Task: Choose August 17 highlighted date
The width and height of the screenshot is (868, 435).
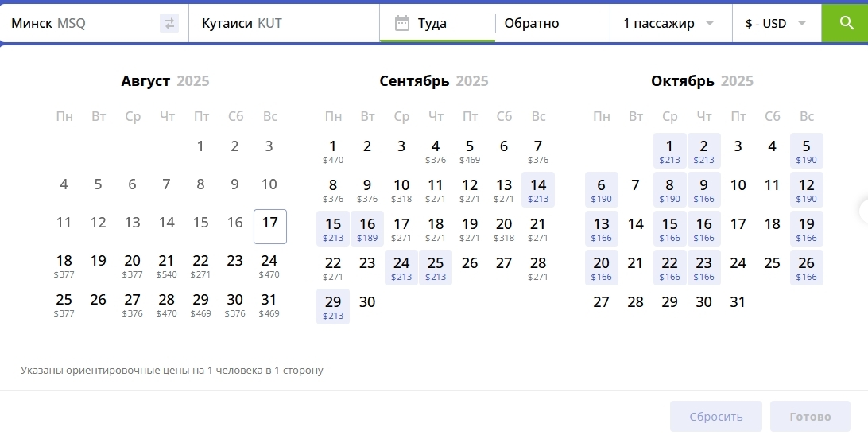Action: 269,226
